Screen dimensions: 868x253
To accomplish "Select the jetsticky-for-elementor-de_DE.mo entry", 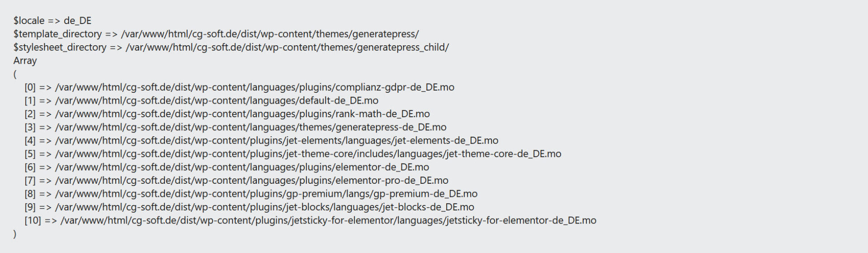I will 311,220.
